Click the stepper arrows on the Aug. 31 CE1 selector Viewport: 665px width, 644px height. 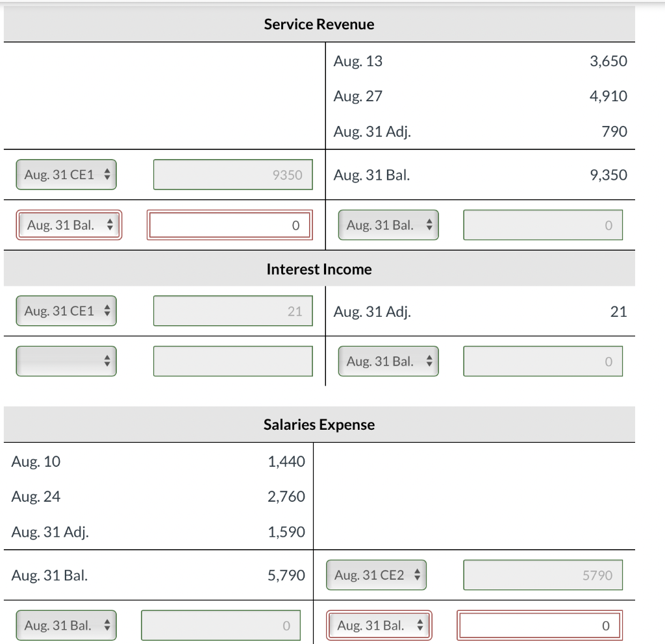[x=107, y=174]
